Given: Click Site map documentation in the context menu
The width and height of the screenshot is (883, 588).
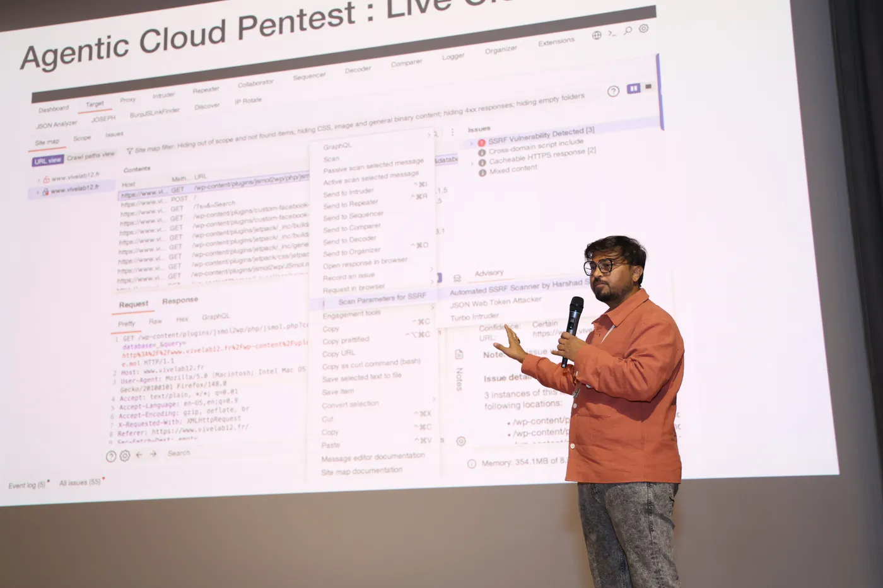Looking at the screenshot, I should (361, 471).
